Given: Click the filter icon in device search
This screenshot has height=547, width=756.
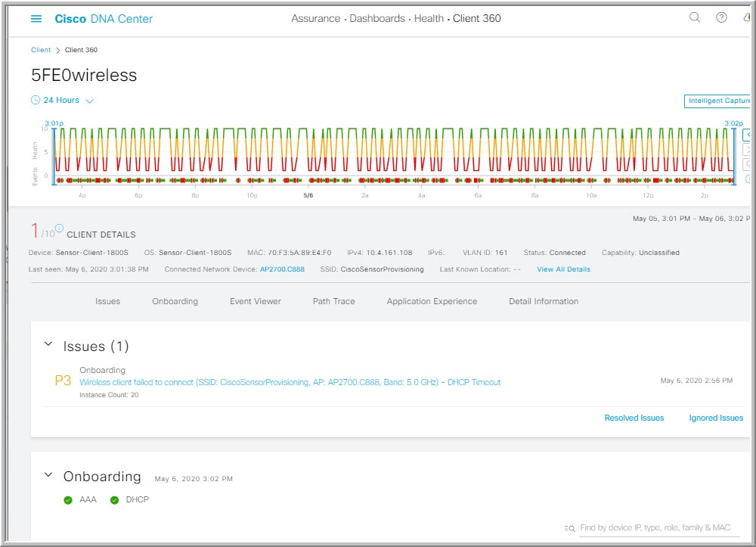Looking at the screenshot, I should coord(569,528).
